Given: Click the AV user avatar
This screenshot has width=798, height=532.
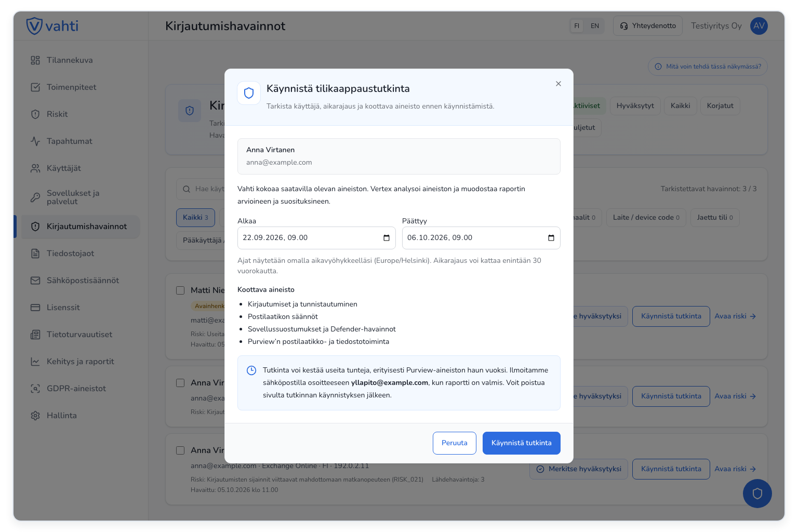Looking at the screenshot, I should point(759,26).
